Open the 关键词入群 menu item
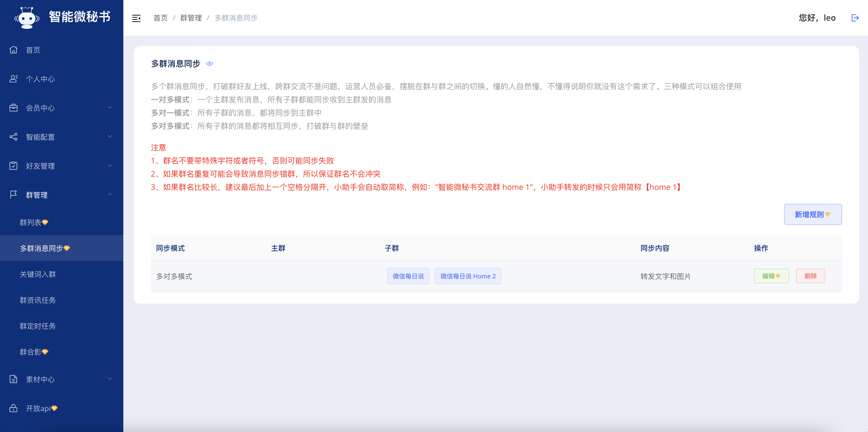Screen dimensions: 868x432 (x=38, y=274)
